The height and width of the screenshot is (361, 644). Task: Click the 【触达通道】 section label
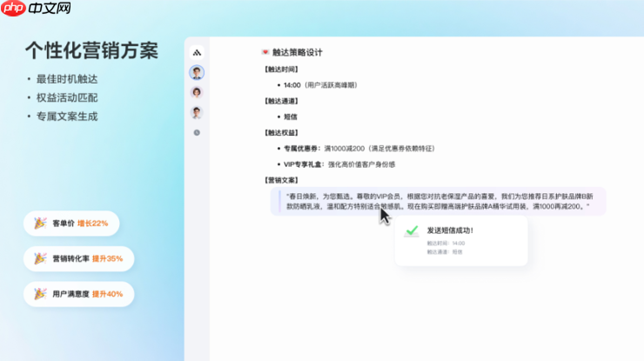click(x=281, y=101)
